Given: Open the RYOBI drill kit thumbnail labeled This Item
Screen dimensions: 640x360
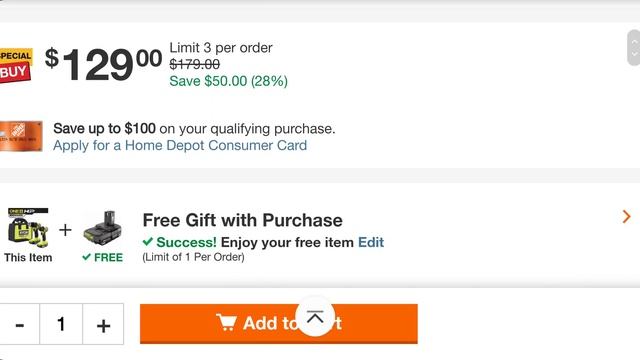Looking at the screenshot, I should (x=28, y=228).
